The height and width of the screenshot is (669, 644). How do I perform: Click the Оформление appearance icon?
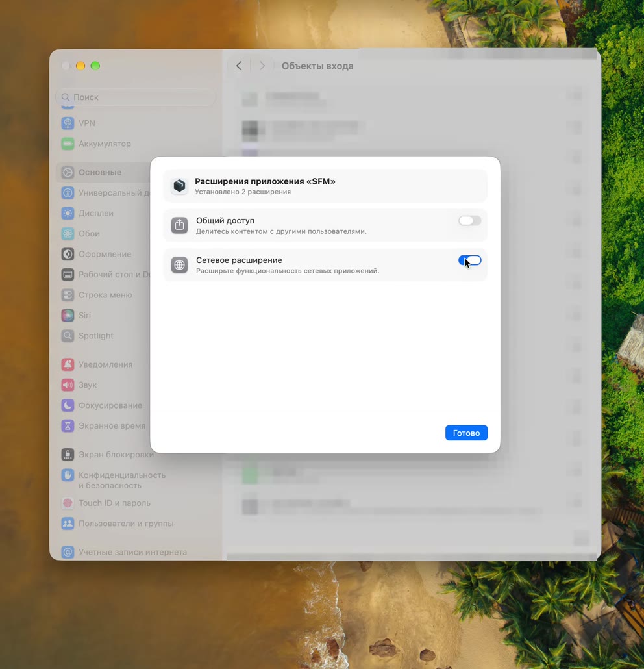[x=68, y=254]
